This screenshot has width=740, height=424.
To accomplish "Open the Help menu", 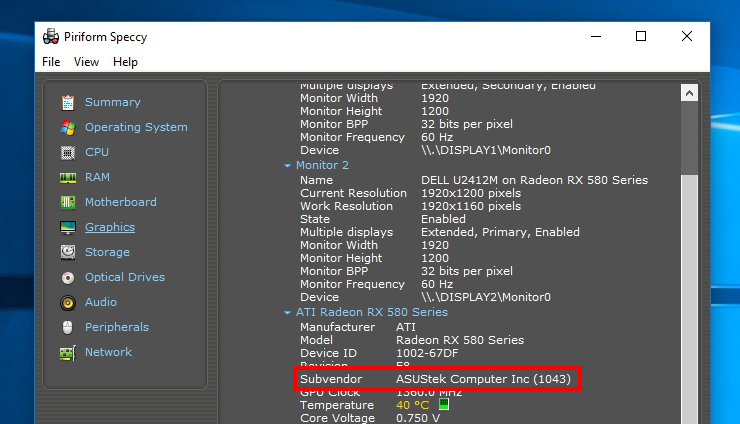I will pyautogui.click(x=125, y=62).
